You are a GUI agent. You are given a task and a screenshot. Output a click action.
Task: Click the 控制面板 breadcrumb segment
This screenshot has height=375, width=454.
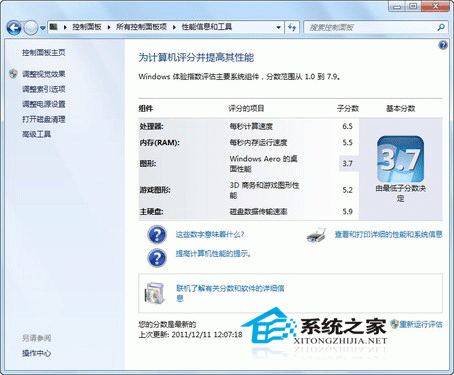(x=87, y=27)
